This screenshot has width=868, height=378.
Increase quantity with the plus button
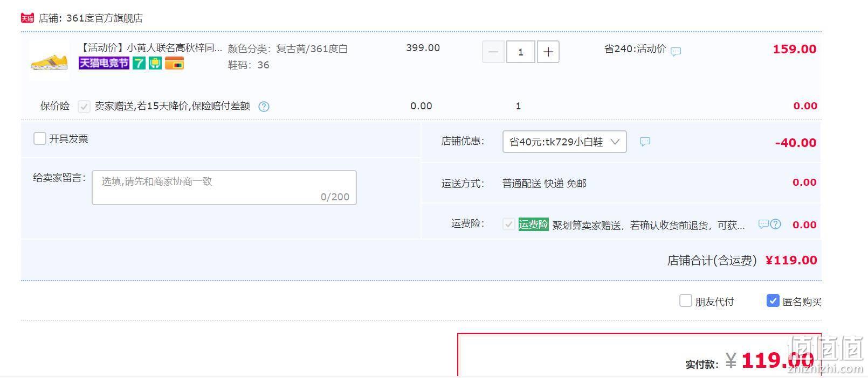pyautogui.click(x=548, y=52)
